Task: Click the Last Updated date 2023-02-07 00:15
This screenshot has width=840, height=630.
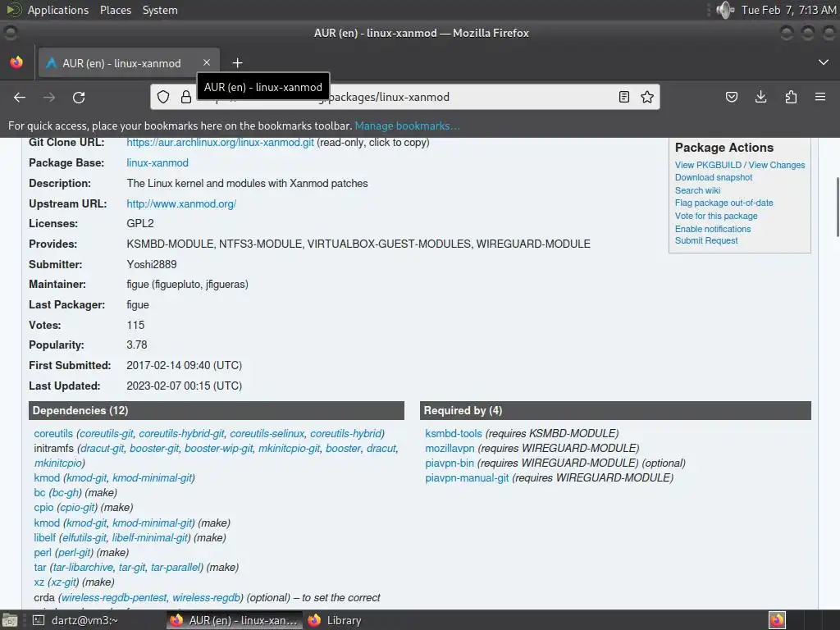Action: [x=185, y=386]
